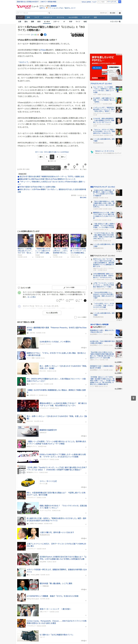Viewport: 138px width, 644px height.
Task: Share article on X icon under headline
Action: (x=42, y=35)
